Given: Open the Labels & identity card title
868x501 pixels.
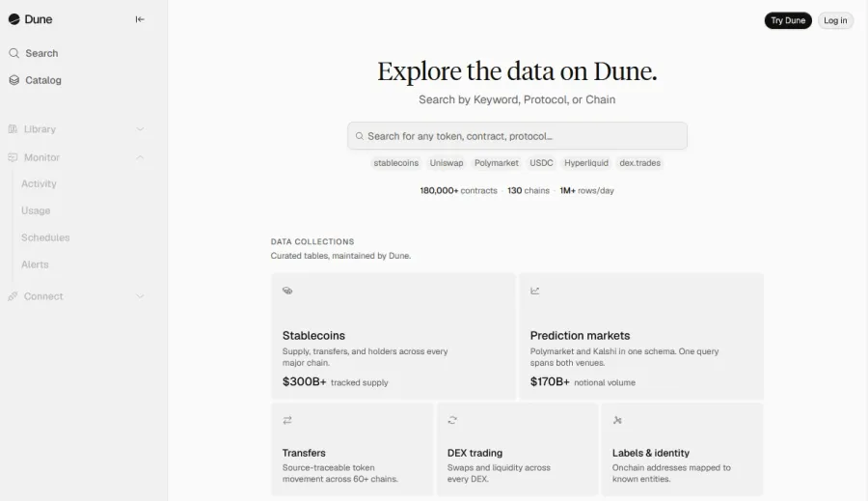Looking at the screenshot, I should (x=650, y=453).
